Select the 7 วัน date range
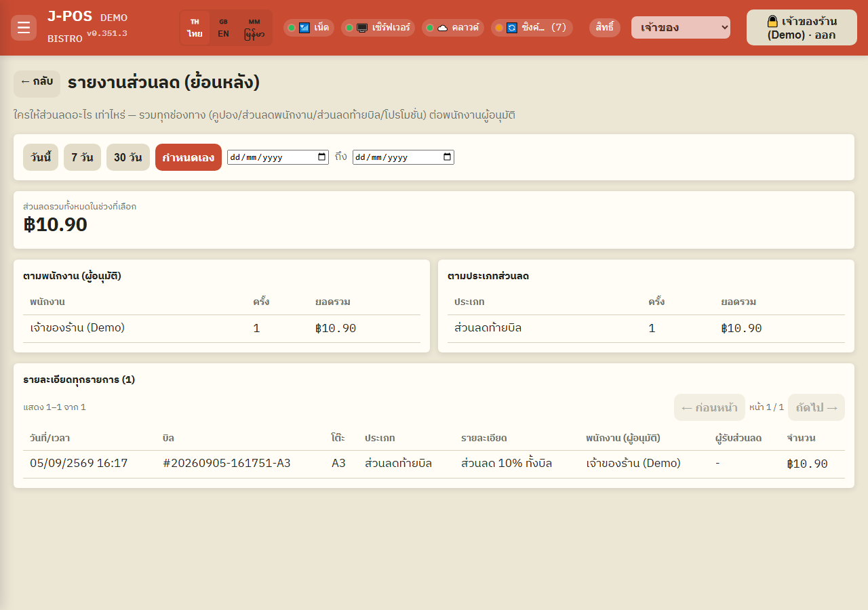868x610 pixels. point(83,157)
